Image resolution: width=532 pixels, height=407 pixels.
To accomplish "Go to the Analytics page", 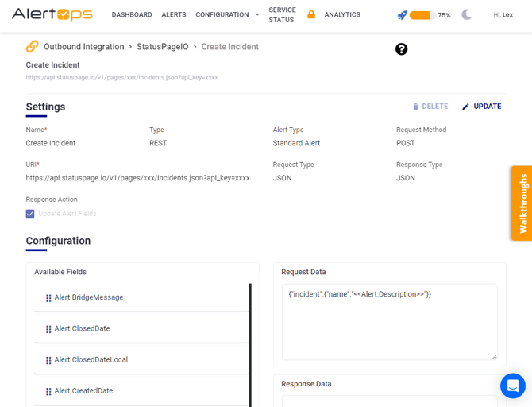I will click(342, 14).
